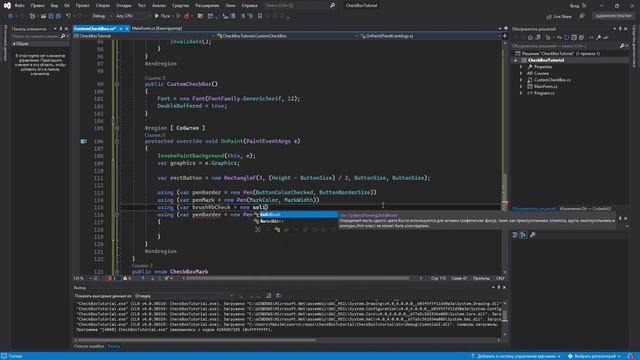Close the Вывод output panel

click(x=504, y=287)
